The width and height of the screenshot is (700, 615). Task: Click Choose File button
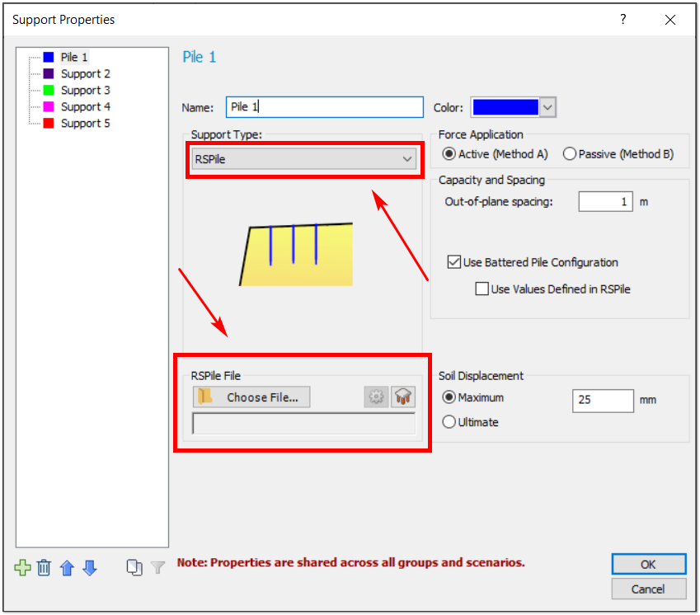point(251,397)
